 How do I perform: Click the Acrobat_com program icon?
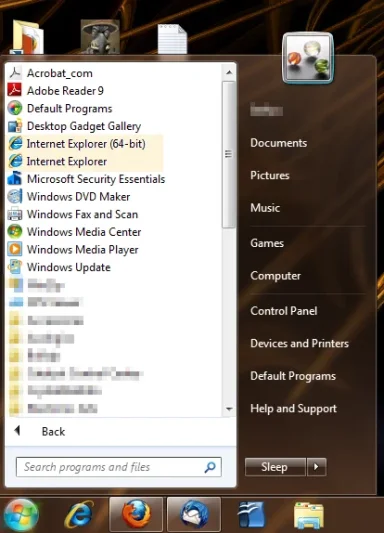tap(15, 73)
